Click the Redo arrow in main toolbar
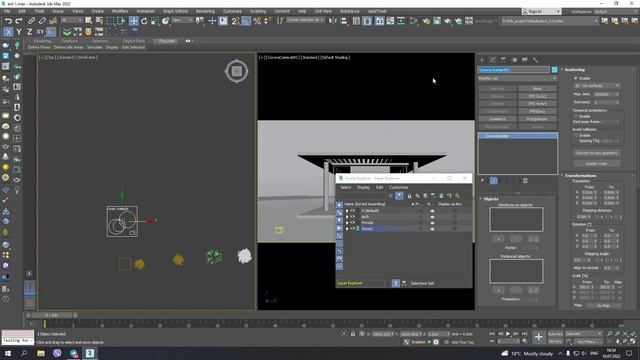 tap(19, 21)
